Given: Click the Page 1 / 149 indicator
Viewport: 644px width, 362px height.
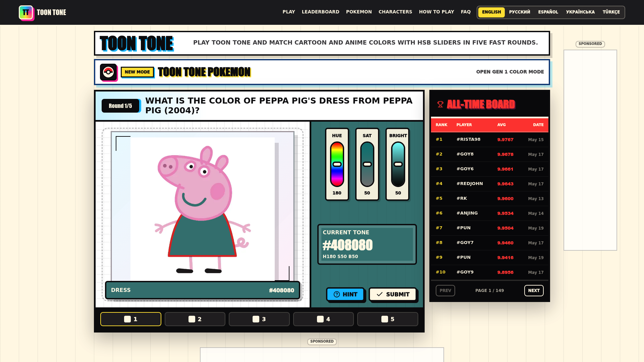Looking at the screenshot, I should pos(489,291).
